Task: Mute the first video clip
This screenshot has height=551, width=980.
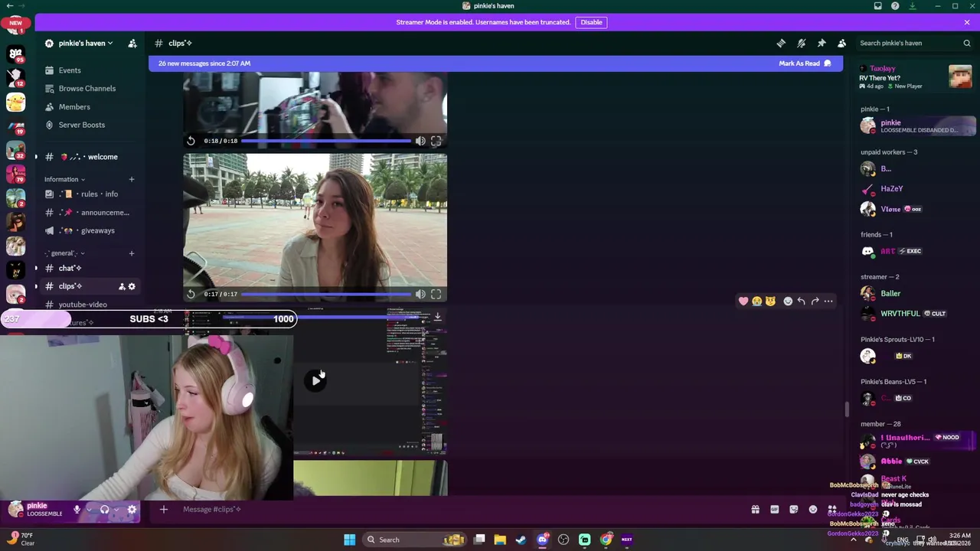Action: 420,141
